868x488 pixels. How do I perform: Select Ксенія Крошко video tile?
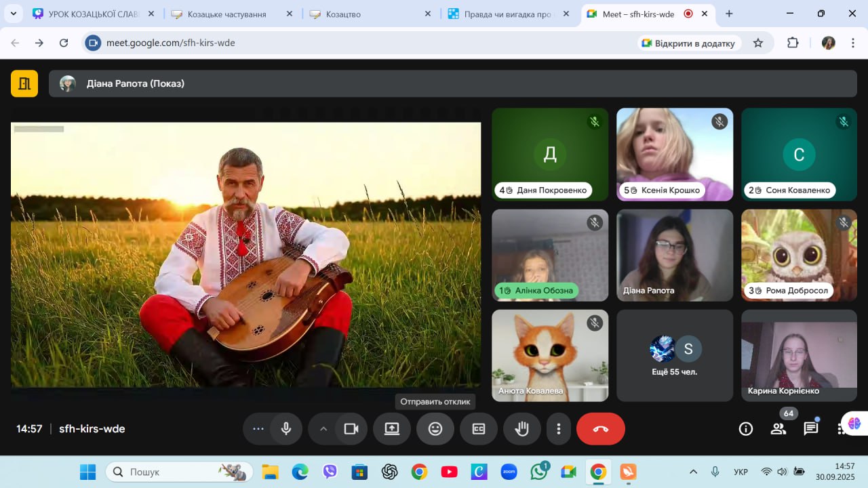(x=674, y=155)
